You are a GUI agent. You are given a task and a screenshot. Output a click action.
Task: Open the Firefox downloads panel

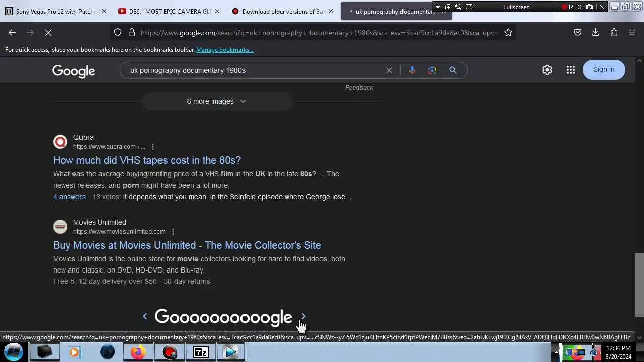tap(595, 33)
